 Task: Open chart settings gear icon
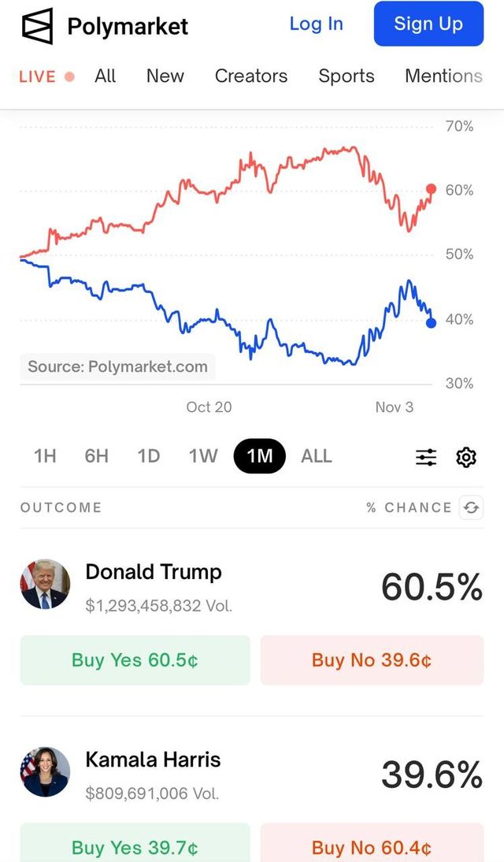point(466,457)
